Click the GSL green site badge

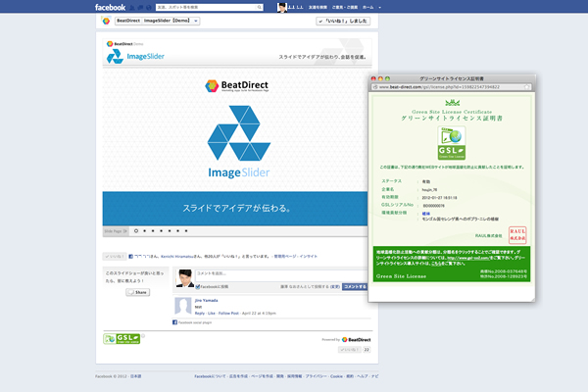(x=122, y=338)
